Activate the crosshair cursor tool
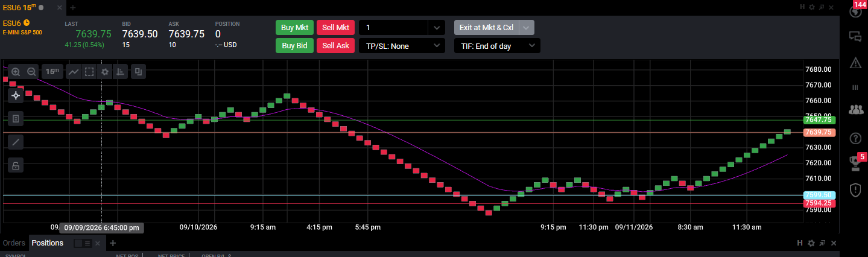The width and height of the screenshot is (868, 257). 16,95
